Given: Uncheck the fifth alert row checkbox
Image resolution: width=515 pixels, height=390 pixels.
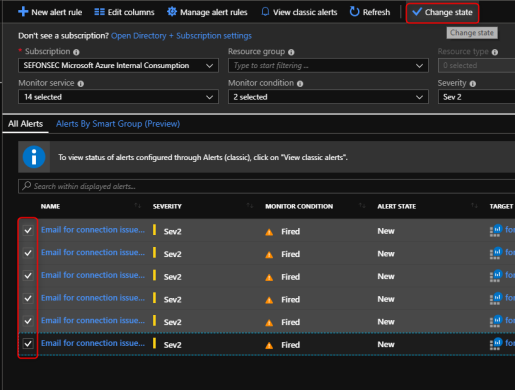Looking at the screenshot, I should click(x=28, y=321).
